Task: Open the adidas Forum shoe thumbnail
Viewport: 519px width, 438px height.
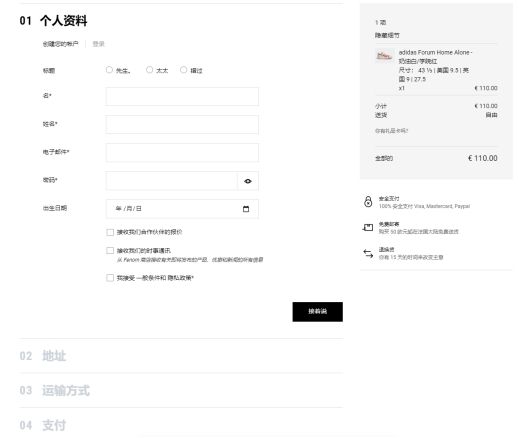Action: pyautogui.click(x=384, y=56)
